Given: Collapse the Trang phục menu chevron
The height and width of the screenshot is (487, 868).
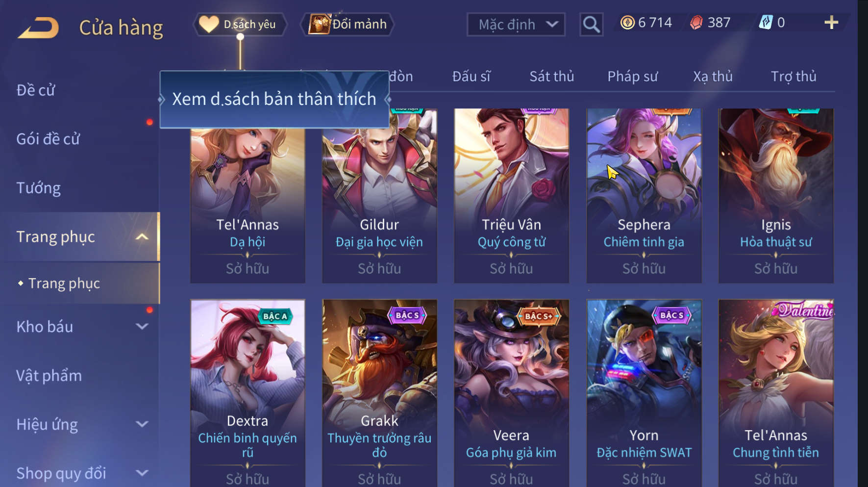Looking at the screenshot, I should [142, 237].
